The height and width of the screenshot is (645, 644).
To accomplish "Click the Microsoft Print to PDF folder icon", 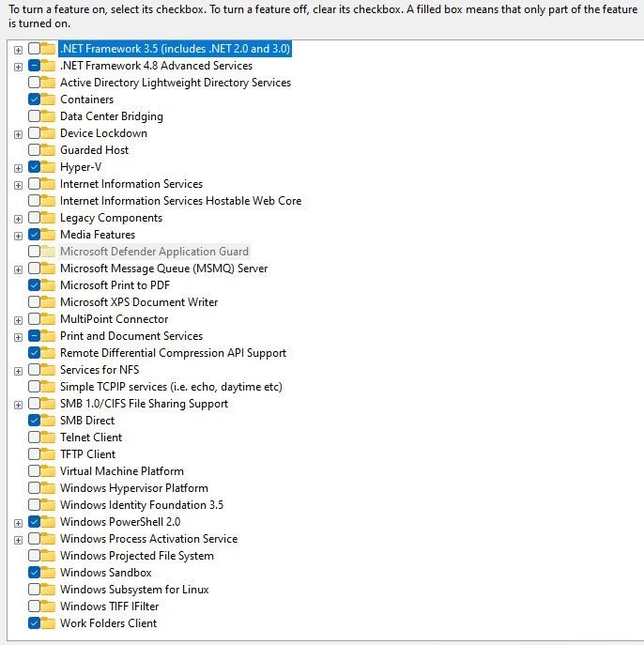I will pos(48,285).
